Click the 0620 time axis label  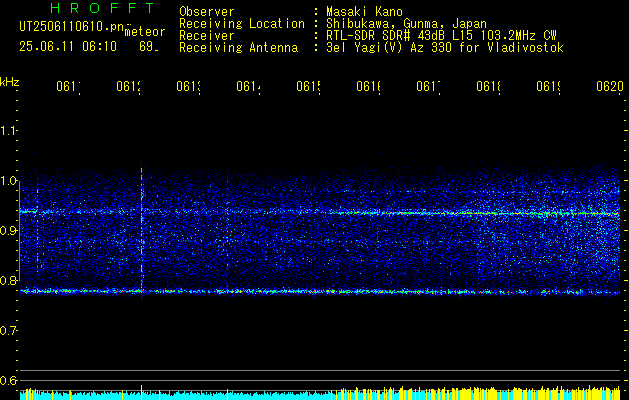tap(610, 86)
